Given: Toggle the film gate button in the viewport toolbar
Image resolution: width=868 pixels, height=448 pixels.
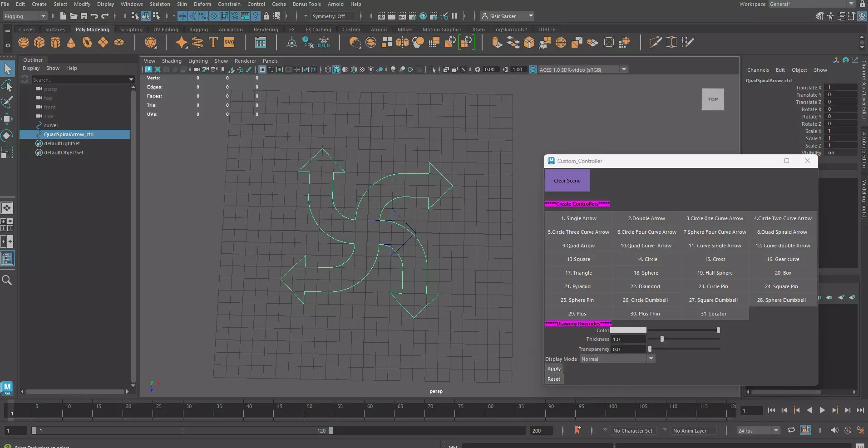Looking at the screenshot, I should (x=271, y=69).
